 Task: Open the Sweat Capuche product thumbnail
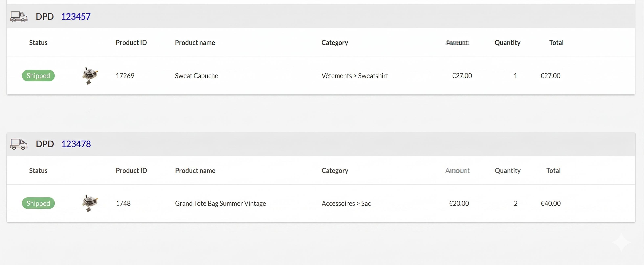coord(90,76)
